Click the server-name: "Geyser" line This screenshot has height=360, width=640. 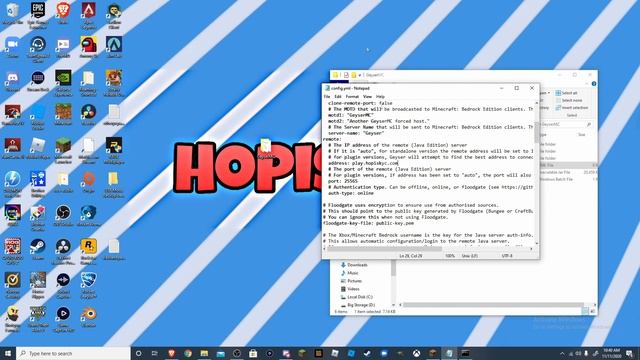pos(356,133)
